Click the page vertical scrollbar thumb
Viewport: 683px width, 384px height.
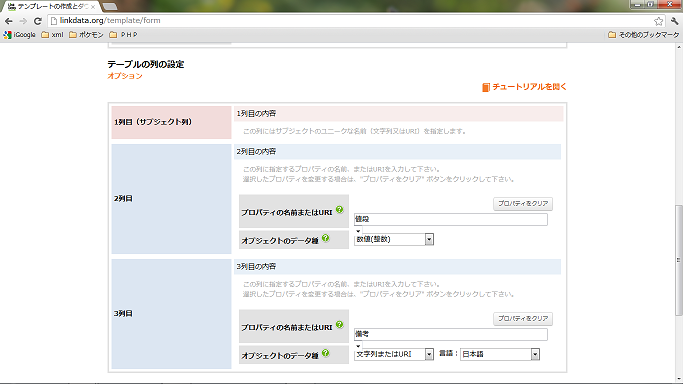678,260
